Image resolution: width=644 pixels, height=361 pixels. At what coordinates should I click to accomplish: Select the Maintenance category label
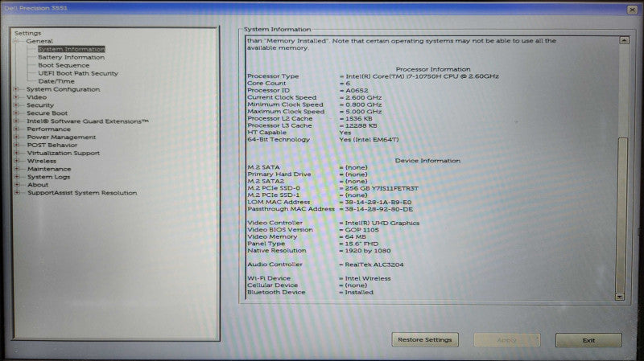point(49,169)
